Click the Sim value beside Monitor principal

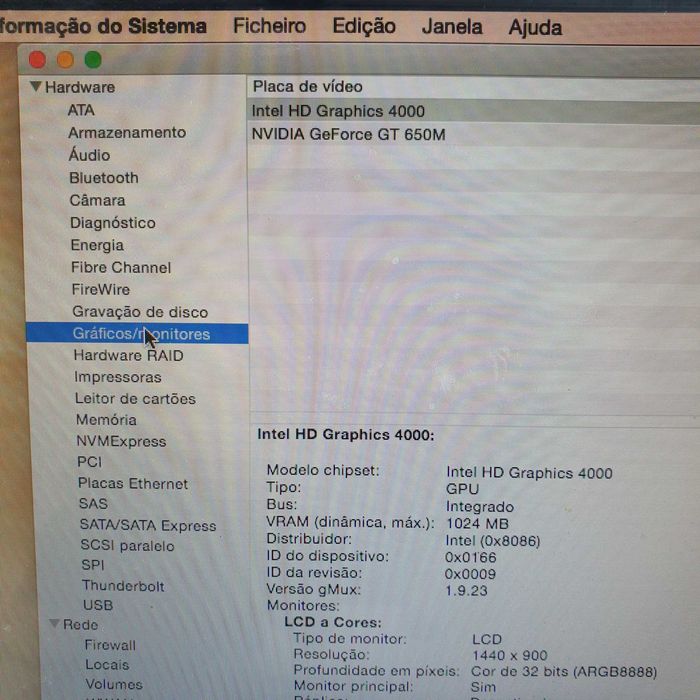click(483, 687)
